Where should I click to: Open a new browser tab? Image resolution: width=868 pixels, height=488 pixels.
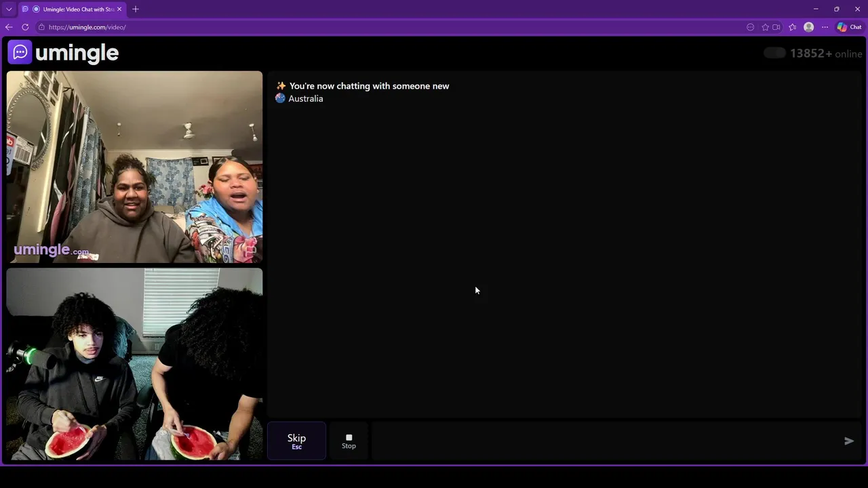136,9
